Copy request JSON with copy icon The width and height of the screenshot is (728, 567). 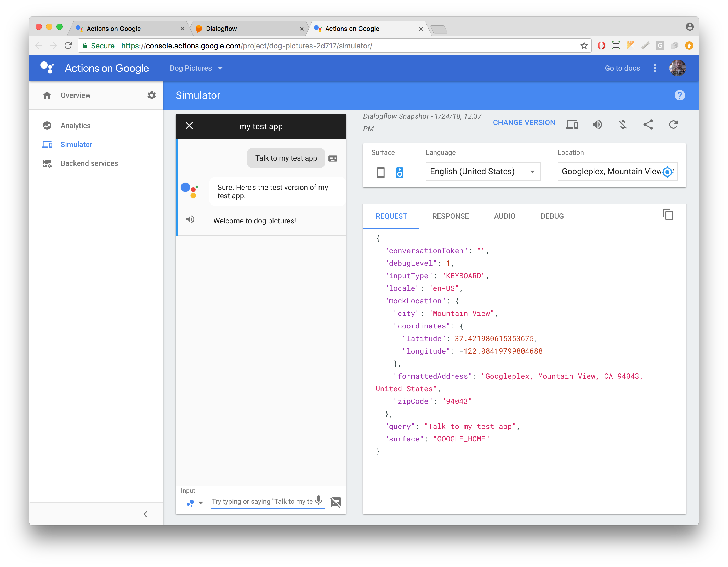(x=668, y=215)
